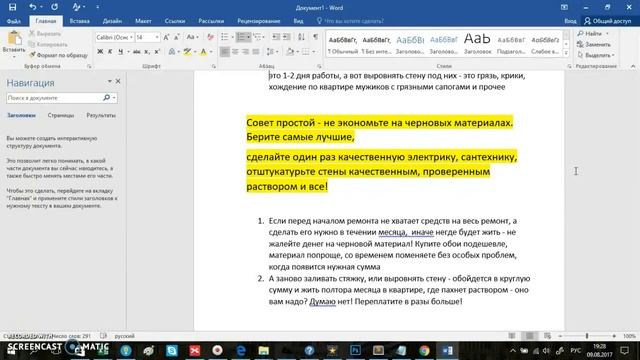Collapse the ribbon with the chevron
This screenshot has height=360, width=640.
(633, 66)
